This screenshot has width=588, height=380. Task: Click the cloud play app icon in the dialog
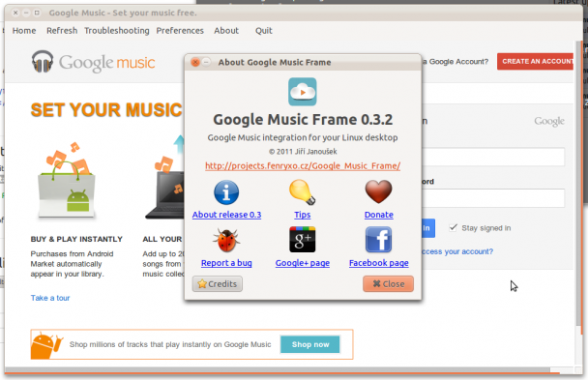point(303,92)
